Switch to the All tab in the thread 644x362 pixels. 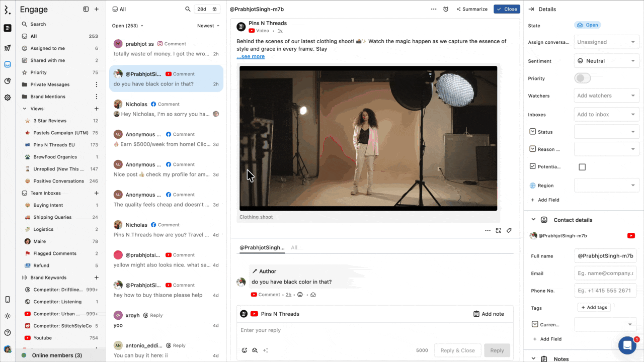pos(294,247)
